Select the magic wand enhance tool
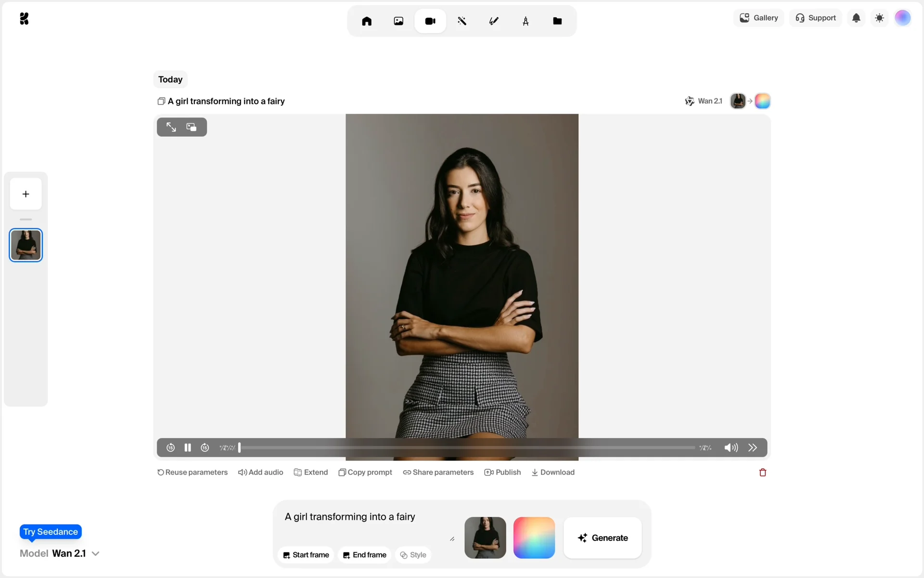924x578 pixels. click(x=462, y=21)
